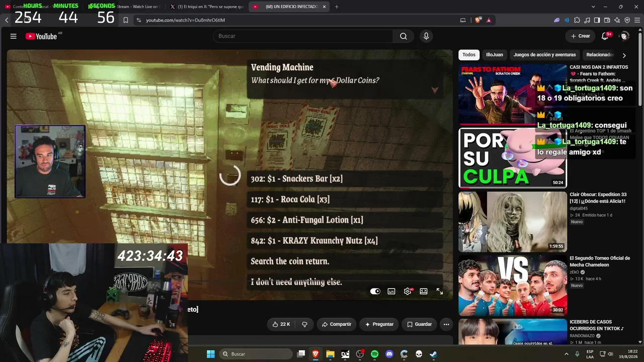The image size is (644, 362).
Task: Select the Todos filter chip
Action: [469, 55]
